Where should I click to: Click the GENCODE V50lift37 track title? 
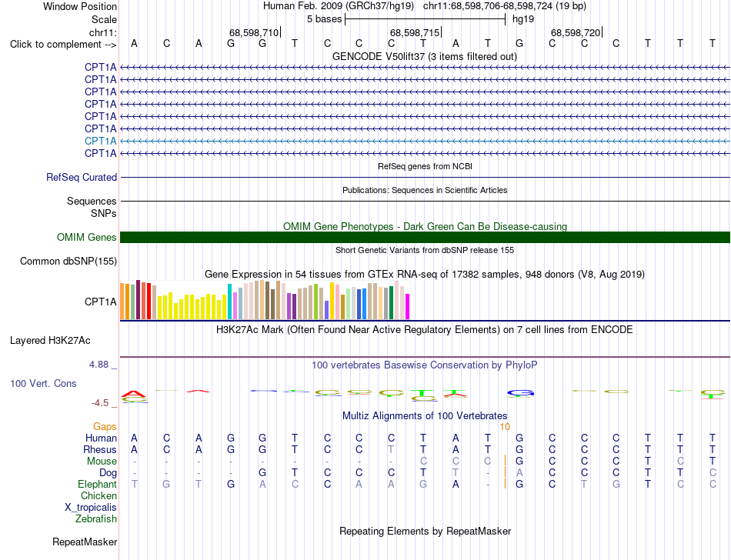tap(425, 56)
